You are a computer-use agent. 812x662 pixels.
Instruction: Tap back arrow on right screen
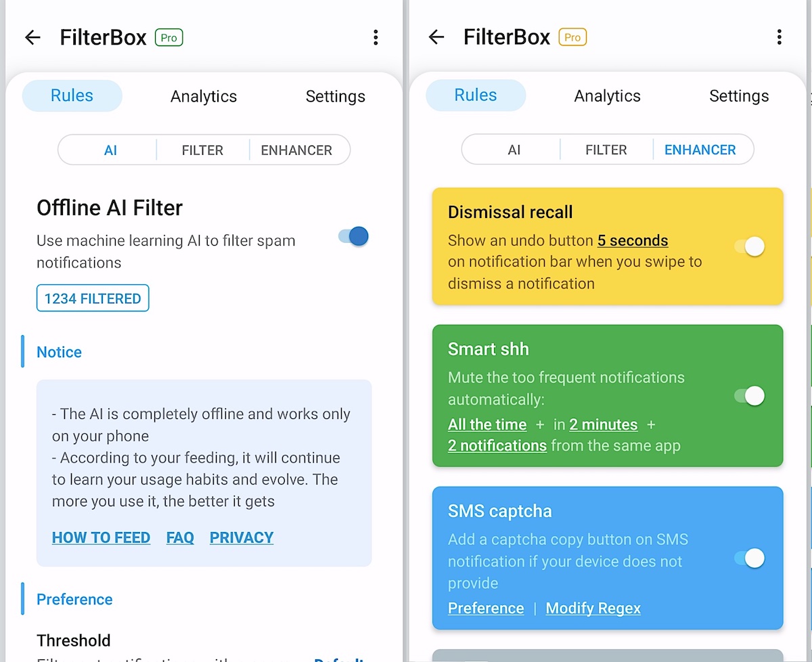(x=436, y=37)
